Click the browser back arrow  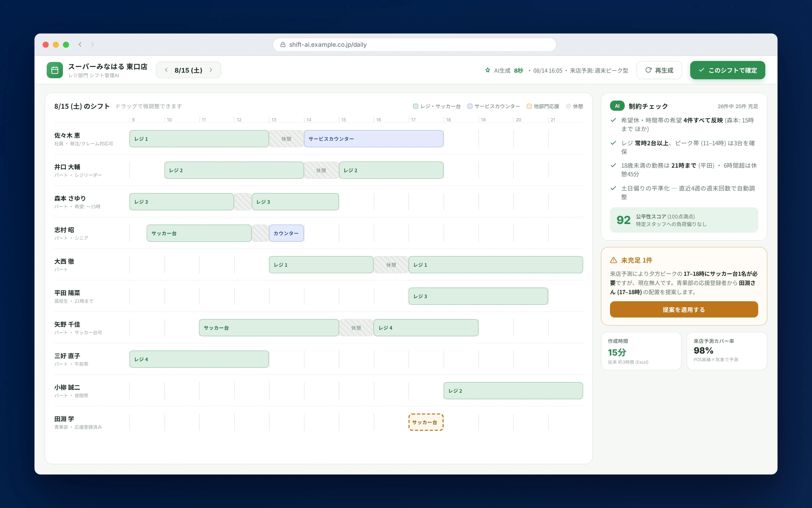click(x=80, y=44)
